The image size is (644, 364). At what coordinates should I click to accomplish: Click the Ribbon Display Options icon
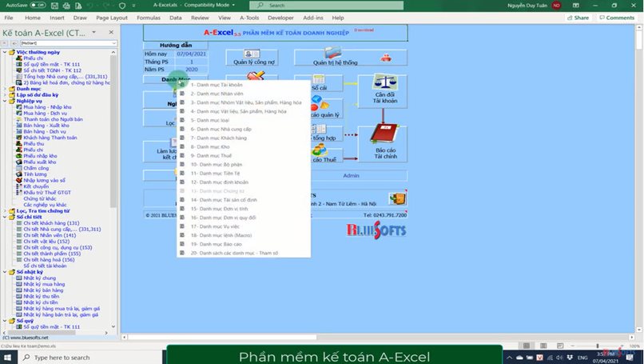(576, 6)
